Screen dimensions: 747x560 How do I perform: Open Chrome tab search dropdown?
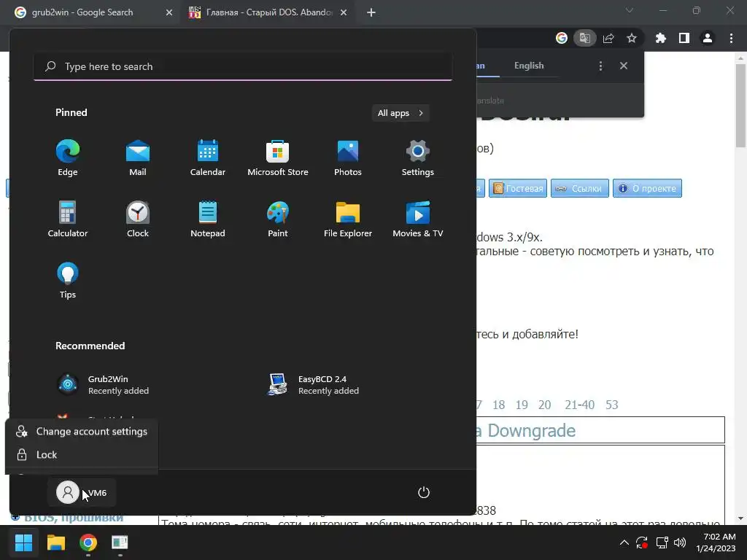coord(630,10)
